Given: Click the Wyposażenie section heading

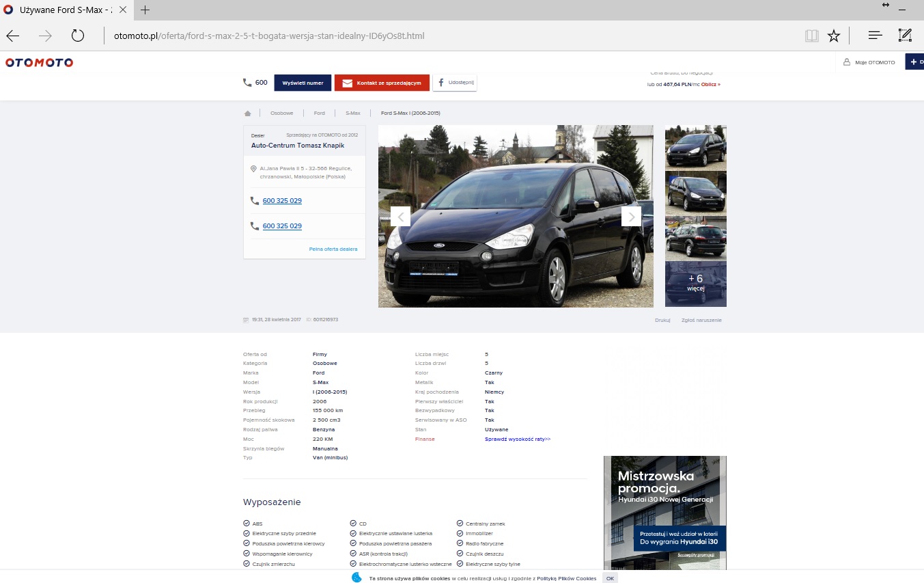Looking at the screenshot, I should [x=272, y=502].
